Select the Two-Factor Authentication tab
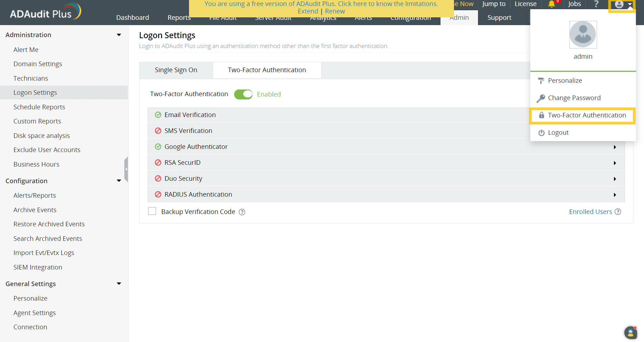 click(x=267, y=70)
